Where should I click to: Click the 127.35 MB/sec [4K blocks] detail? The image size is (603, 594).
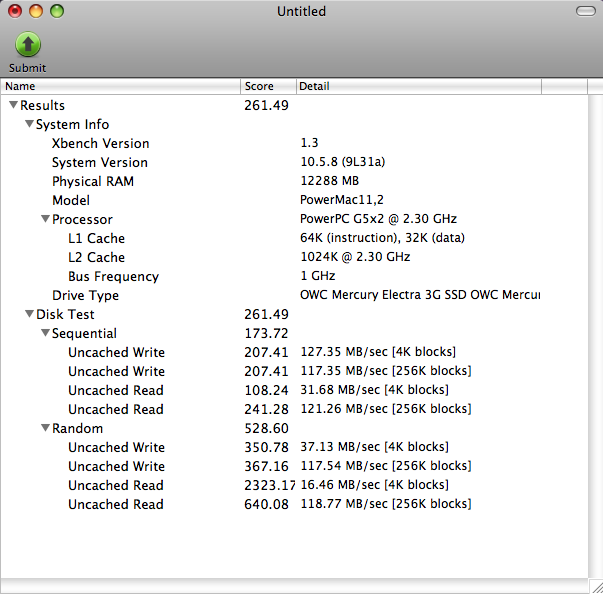click(378, 351)
